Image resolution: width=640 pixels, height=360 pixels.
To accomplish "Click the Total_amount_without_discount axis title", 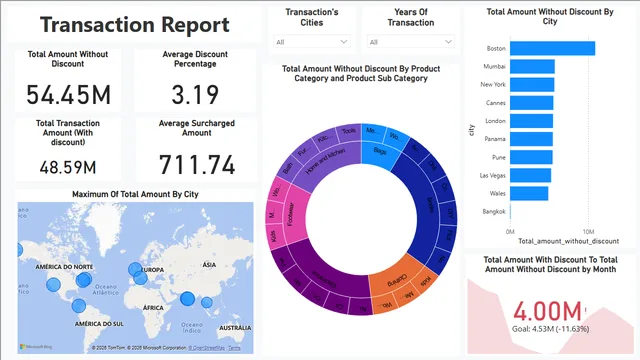I will coord(569,241).
